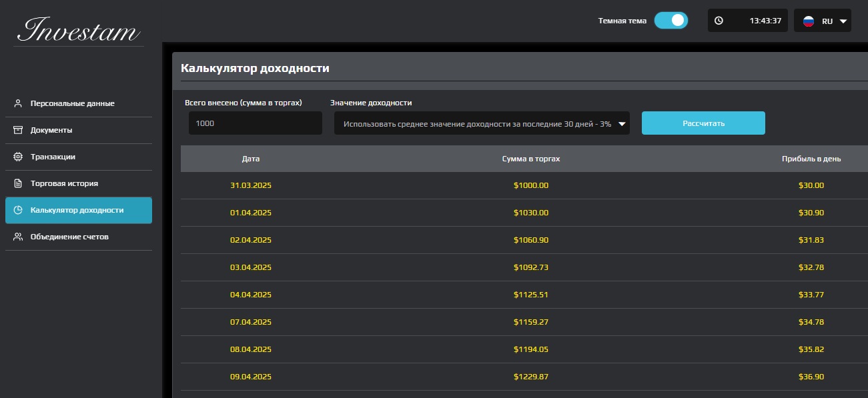
Task: Open the Значение доходности dropdown
Action: pyautogui.click(x=482, y=123)
